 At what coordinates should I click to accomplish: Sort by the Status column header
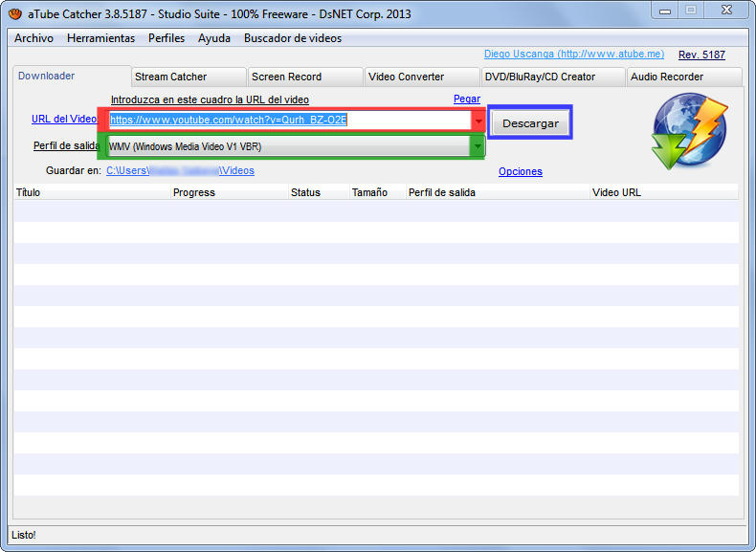pos(319,192)
